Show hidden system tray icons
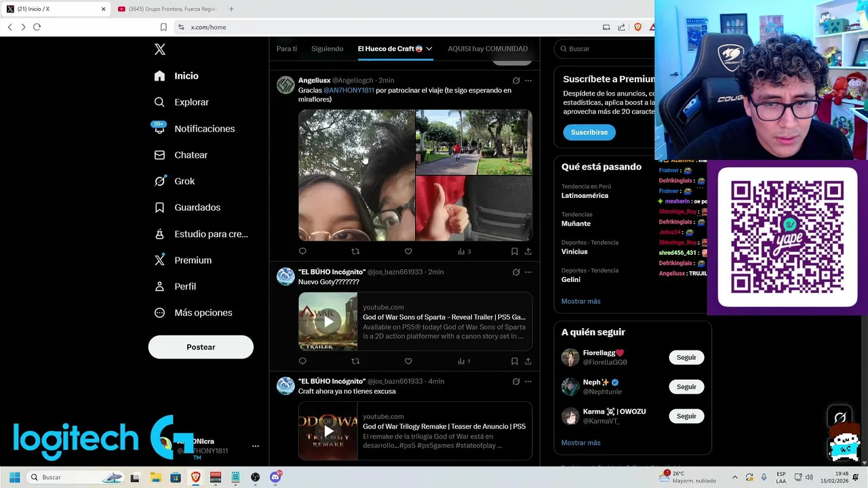 coord(734,477)
